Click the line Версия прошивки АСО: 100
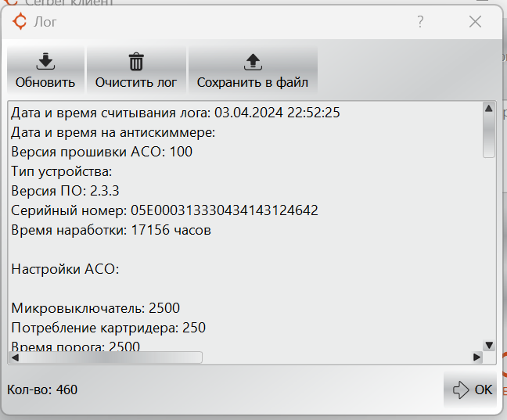The height and width of the screenshot is (420, 507). pos(102,152)
